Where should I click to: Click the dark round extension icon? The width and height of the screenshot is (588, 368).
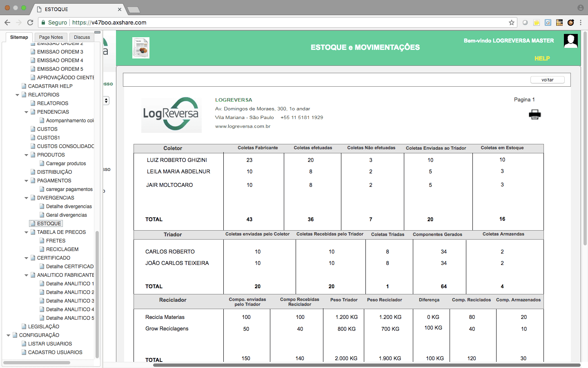click(571, 22)
